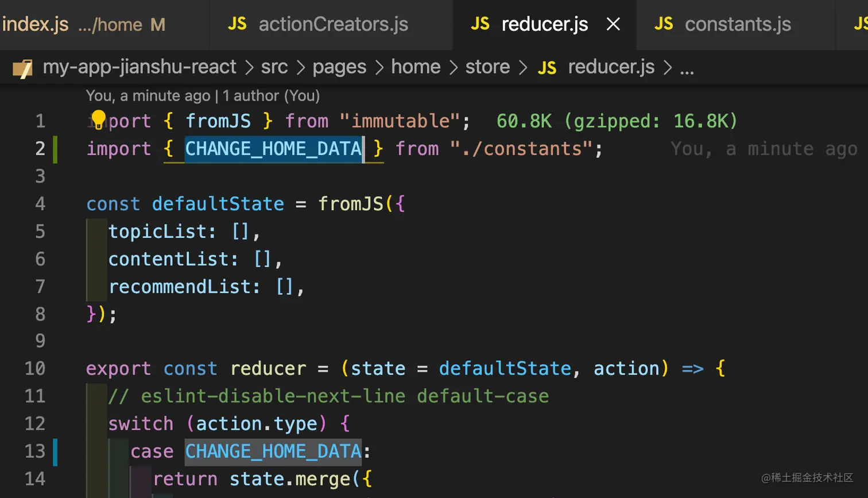Screen dimensions: 868x498
Task: Expand the breadcrumb ellipsis symbols
Action: pos(687,71)
